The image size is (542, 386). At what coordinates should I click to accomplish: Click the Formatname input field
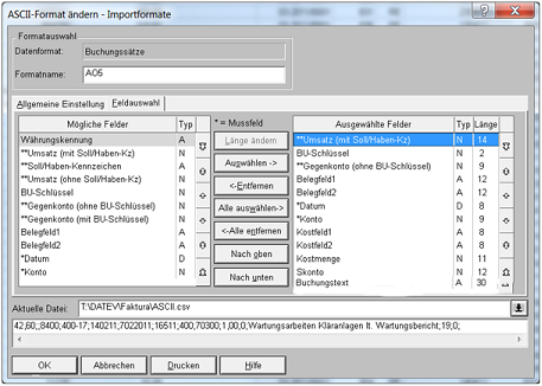pyautogui.click(x=184, y=75)
